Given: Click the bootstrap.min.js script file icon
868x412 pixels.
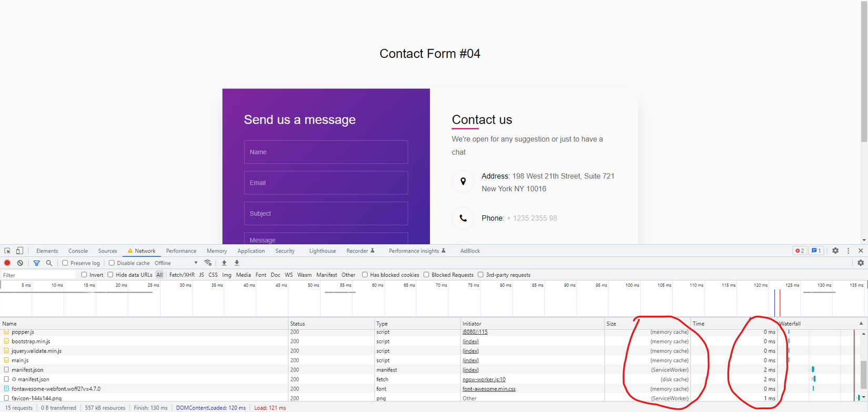Looking at the screenshot, I should click(x=6, y=341).
